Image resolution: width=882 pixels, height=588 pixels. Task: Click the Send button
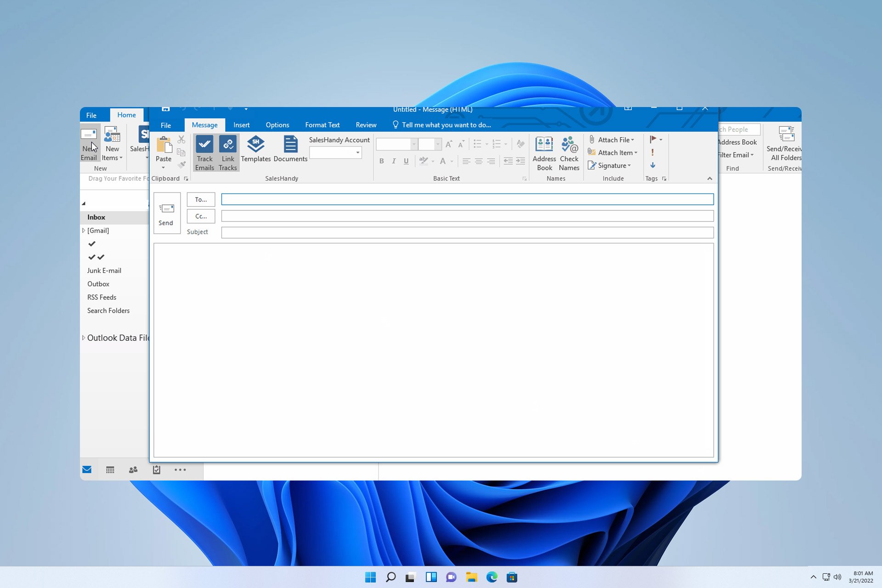pyautogui.click(x=166, y=213)
